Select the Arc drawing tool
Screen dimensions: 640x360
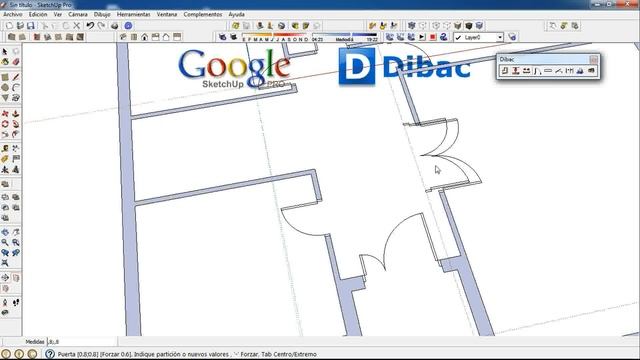tap(16, 87)
